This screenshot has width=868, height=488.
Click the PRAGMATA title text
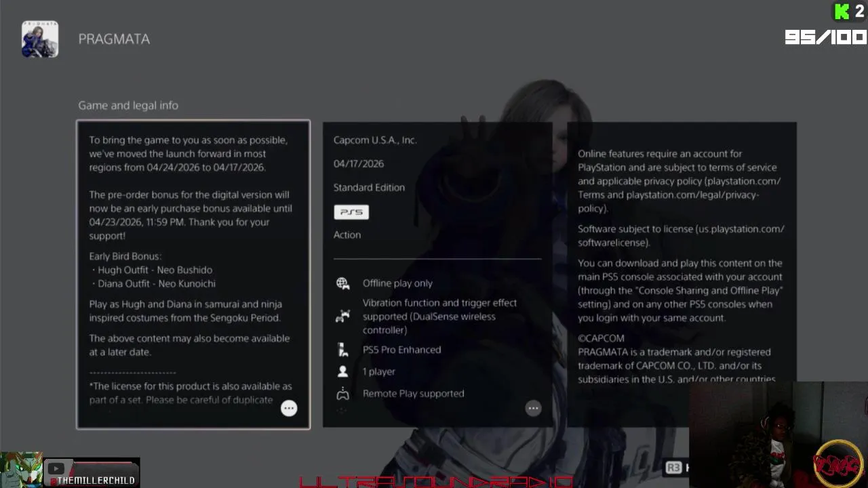click(x=114, y=39)
